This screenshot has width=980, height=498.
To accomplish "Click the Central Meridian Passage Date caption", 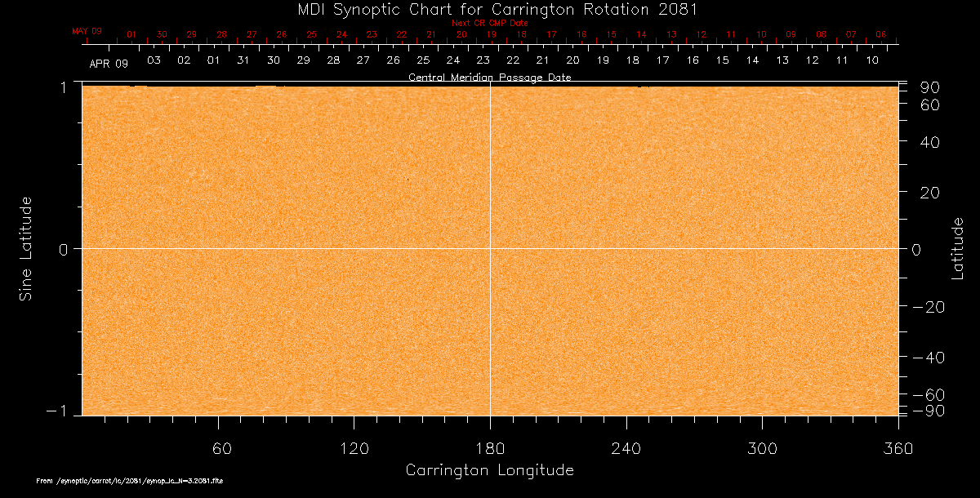I will tap(489, 78).
